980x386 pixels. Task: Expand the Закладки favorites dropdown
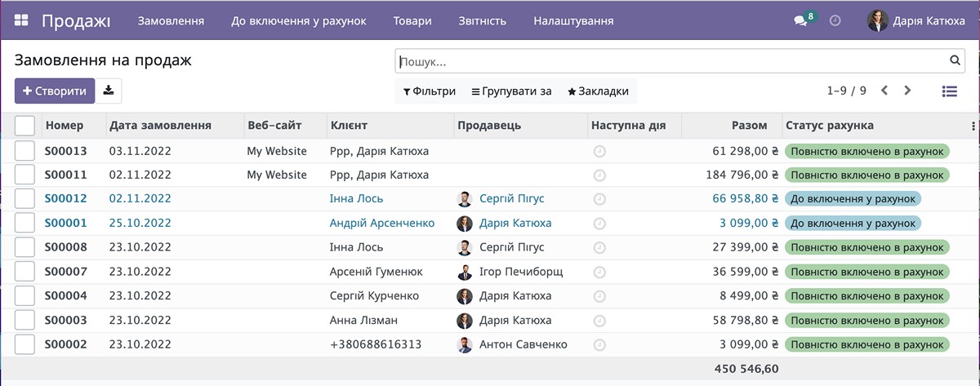(x=598, y=91)
